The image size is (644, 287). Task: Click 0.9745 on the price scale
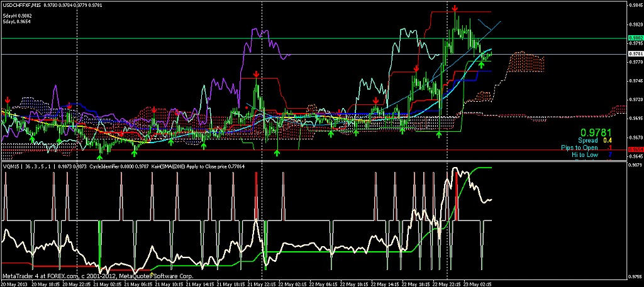click(635, 81)
